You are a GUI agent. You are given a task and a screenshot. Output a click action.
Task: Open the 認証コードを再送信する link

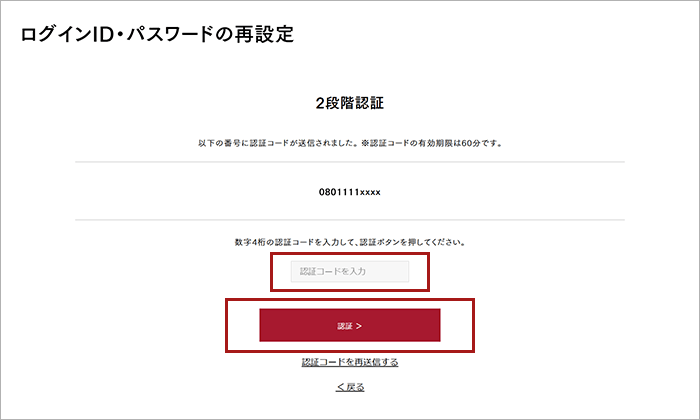point(350,362)
